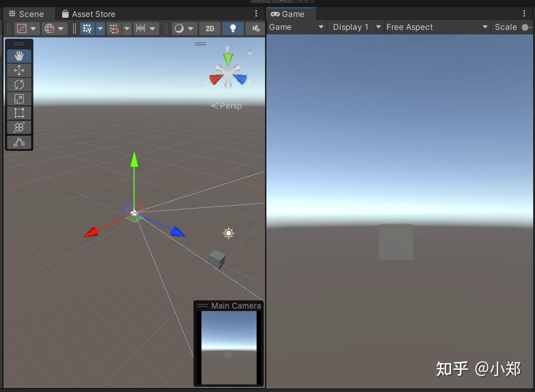
Task: Select the Hand view tool
Action: coord(19,56)
